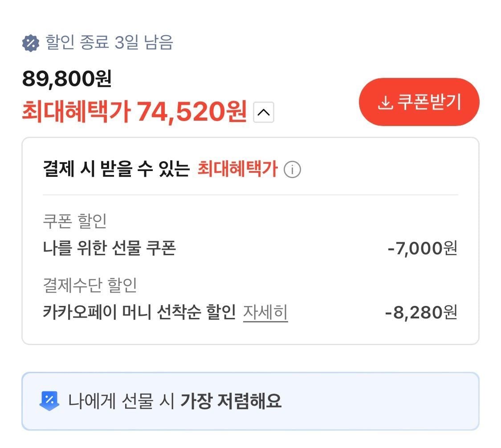This screenshot has width=501, height=448.
Task: Tap the -7,000원 coupon discount amount
Action: coord(422,248)
